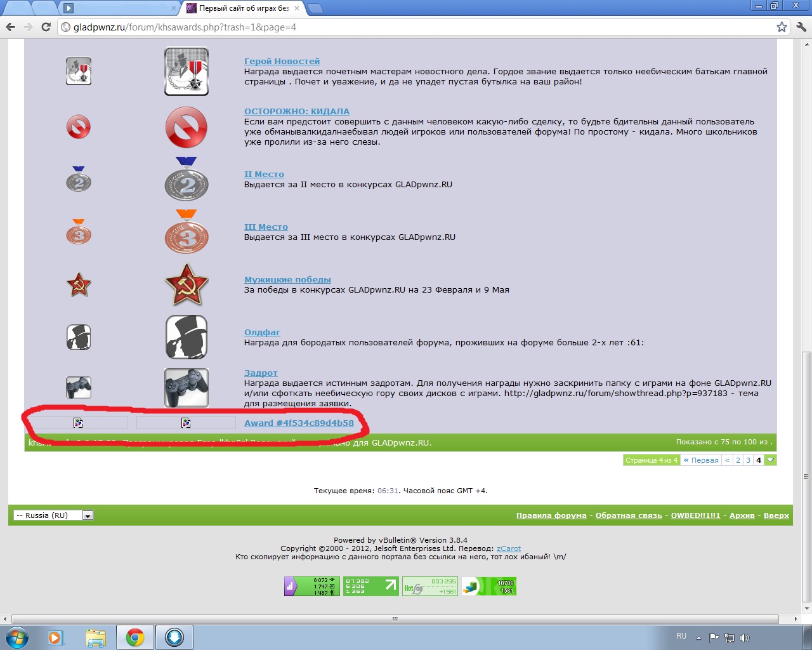Open the page-jump dropdown arrow in pagination
The width and height of the screenshot is (812, 650).
(x=770, y=460)
